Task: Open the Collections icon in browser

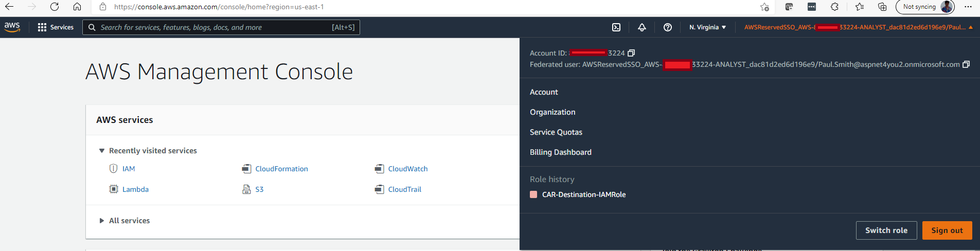Action: [882, 7]
